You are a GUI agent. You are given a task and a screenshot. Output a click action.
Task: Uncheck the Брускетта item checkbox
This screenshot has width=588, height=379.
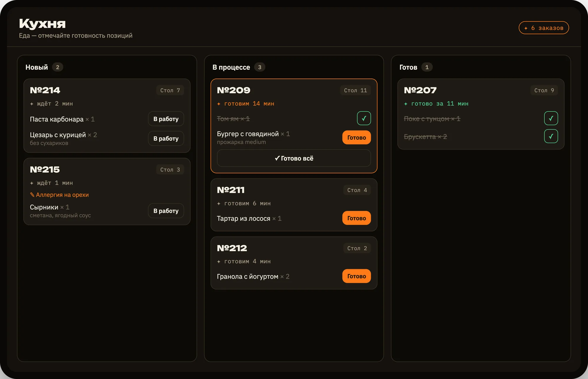coord(551,136)
